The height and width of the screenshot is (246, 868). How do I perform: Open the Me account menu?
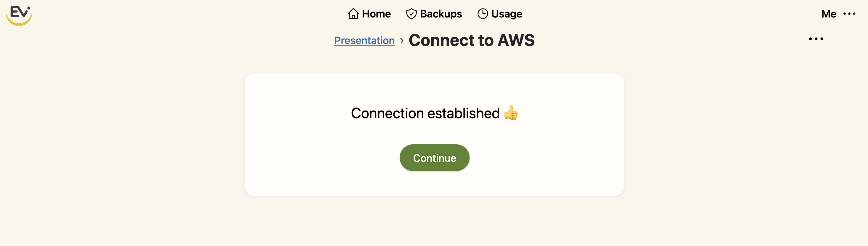(829, 14)
